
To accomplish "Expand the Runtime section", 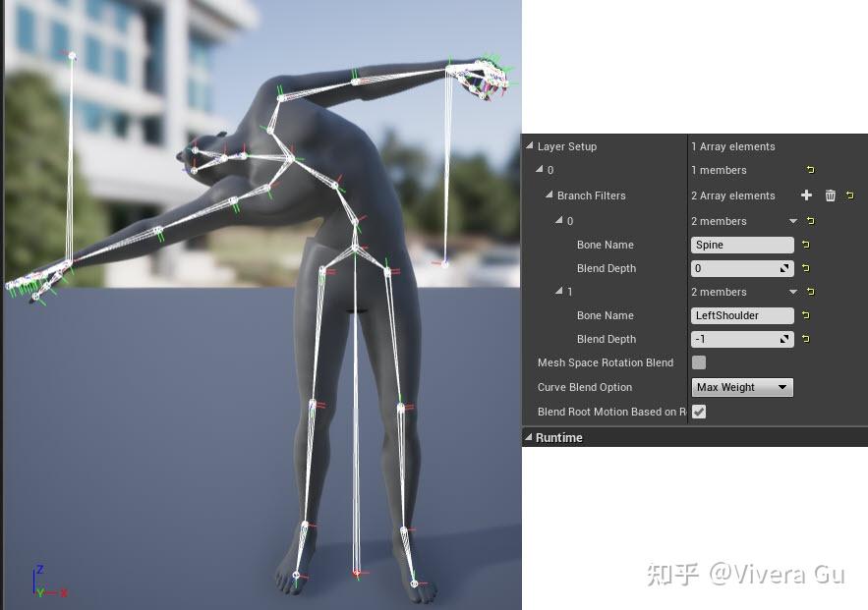I will (532, 437).
